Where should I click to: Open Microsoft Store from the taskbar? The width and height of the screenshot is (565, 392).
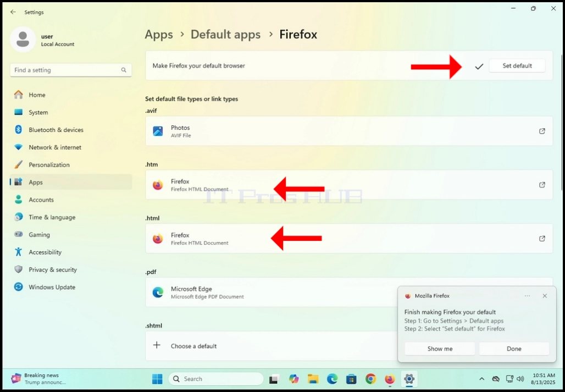pos(351,379)
